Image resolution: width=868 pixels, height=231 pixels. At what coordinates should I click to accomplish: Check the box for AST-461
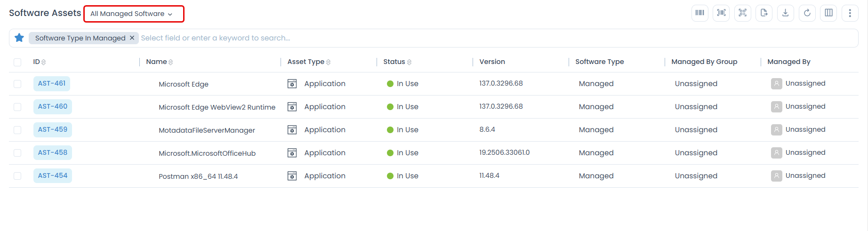[x=17, y=84]
